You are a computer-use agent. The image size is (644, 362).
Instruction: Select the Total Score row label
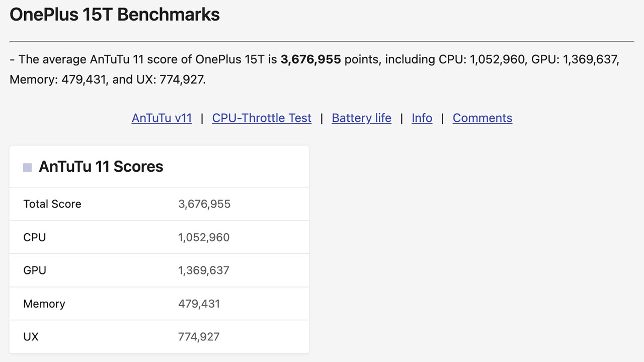point(52,204)
